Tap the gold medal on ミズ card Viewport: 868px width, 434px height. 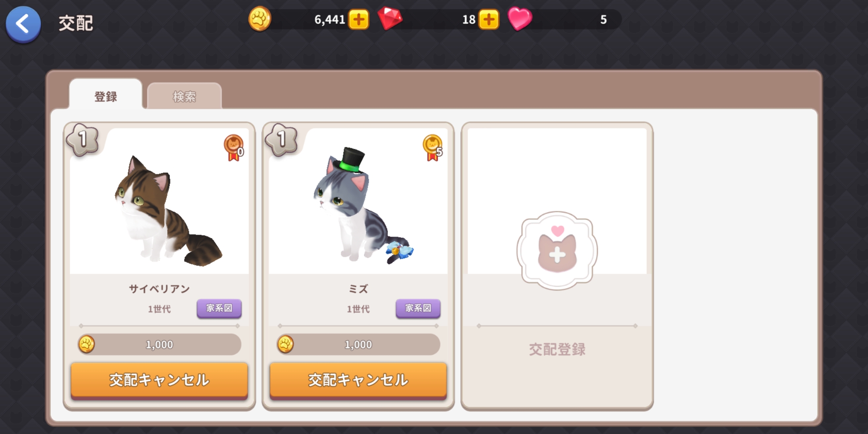(433, 147)
